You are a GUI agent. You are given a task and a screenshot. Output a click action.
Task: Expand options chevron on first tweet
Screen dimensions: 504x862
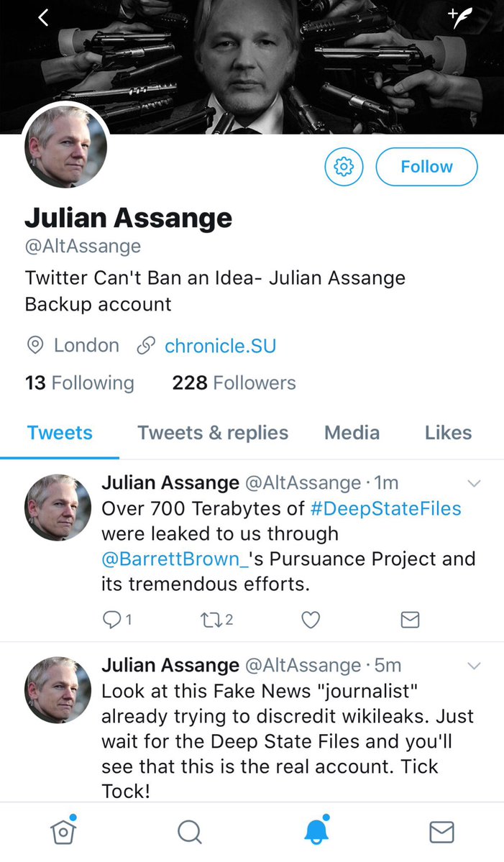pyautogui.click(x=474, y=484)
